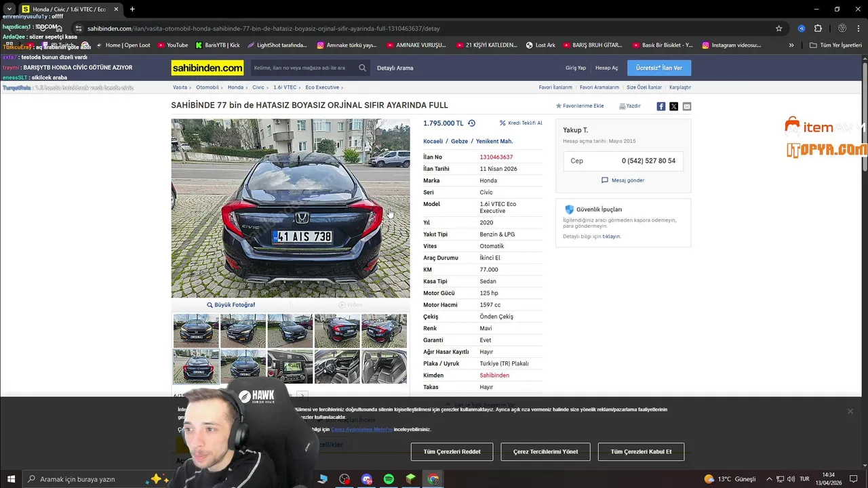The height and width of the screenshot is (488, 868).
Task: Click Ücretsiz İlan Ver button
Action: (659, 68)
